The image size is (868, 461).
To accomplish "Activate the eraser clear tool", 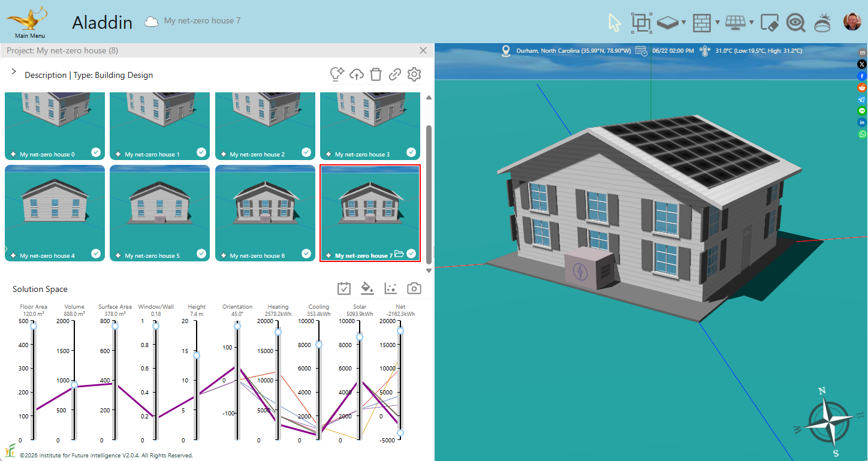I will point(769,23).
